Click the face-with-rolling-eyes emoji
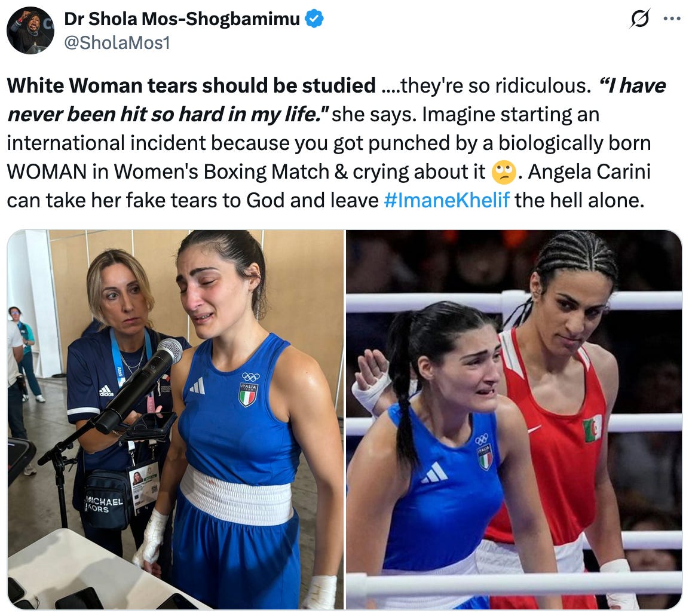This screenshot has height=616, width=689. 503,172
